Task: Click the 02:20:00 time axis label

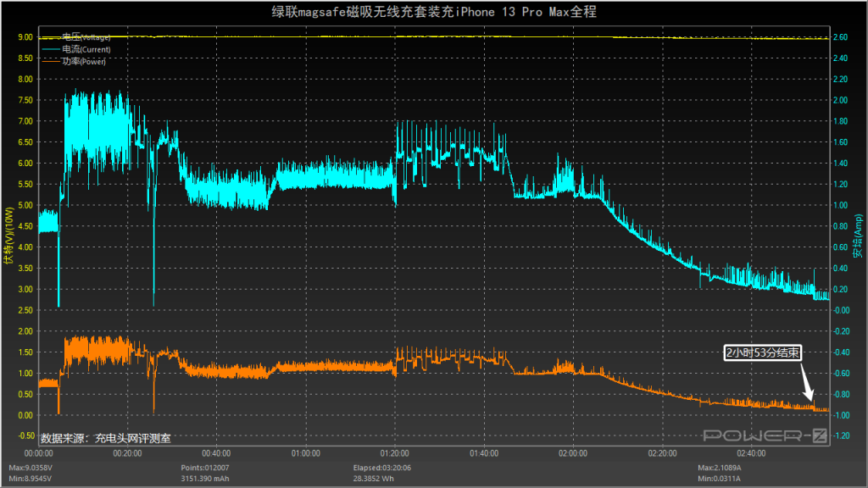Action: 662,453
